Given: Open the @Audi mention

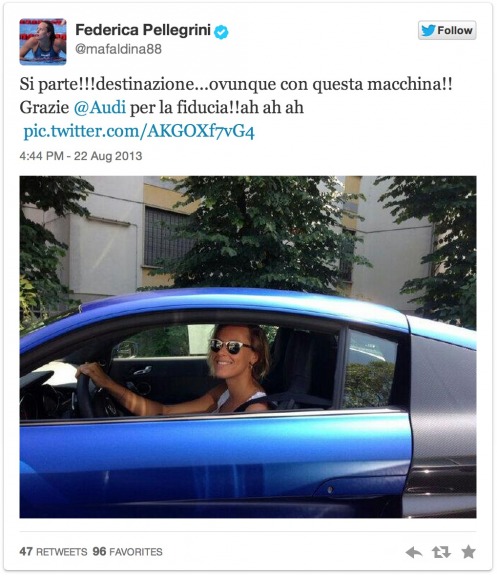Looking at the screenshot, I should 100,108.
